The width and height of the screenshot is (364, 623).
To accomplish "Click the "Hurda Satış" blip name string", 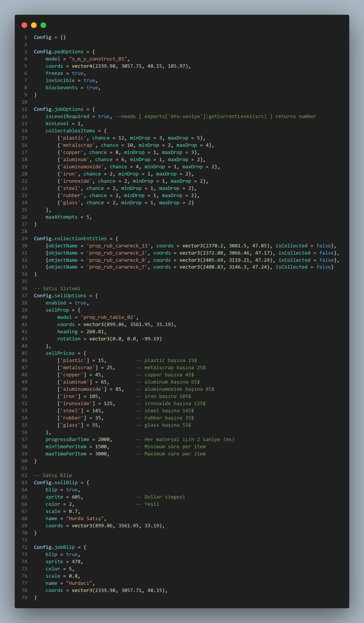I will click(85, 518).
